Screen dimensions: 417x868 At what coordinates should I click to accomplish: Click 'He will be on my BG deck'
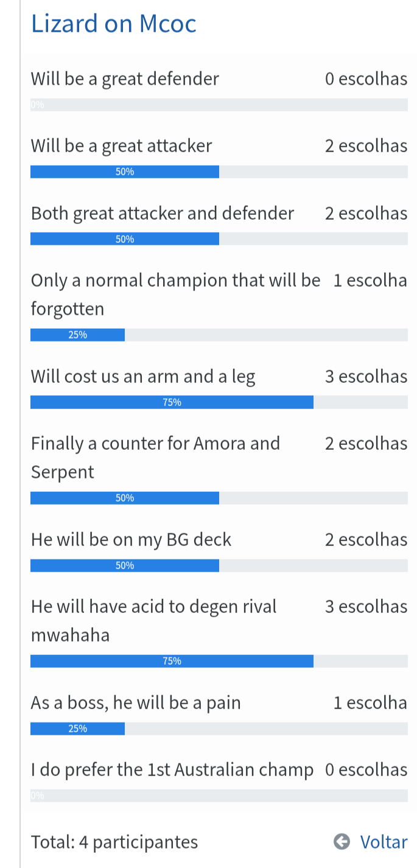pyautogui.click(x=131, y=540)
